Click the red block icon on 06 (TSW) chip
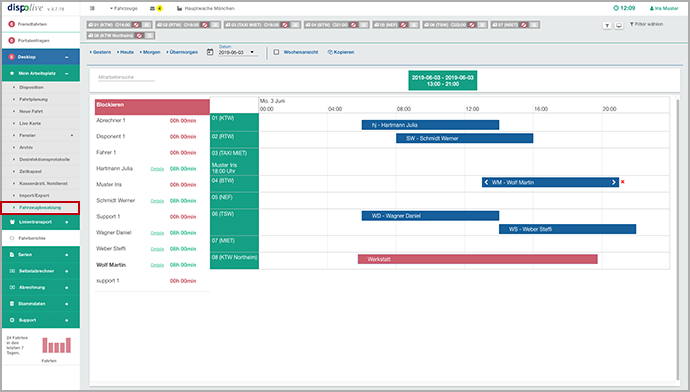This screenshot has width=690, height=392. (x=472, y=25)
